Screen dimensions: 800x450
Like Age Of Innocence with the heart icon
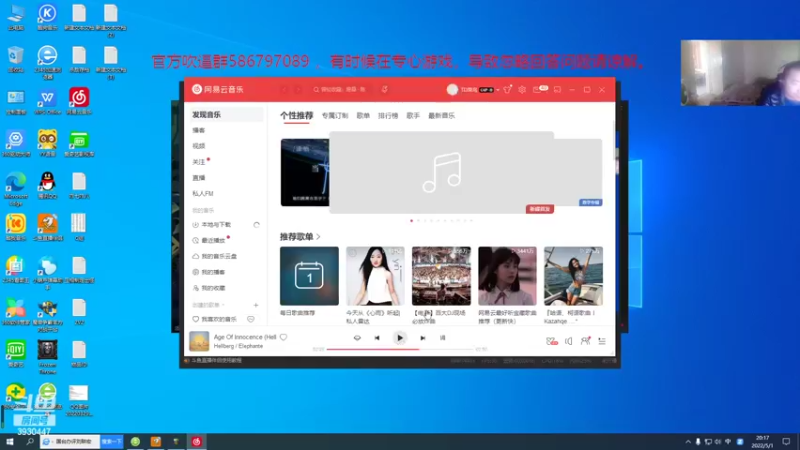[x=284, y=337]
